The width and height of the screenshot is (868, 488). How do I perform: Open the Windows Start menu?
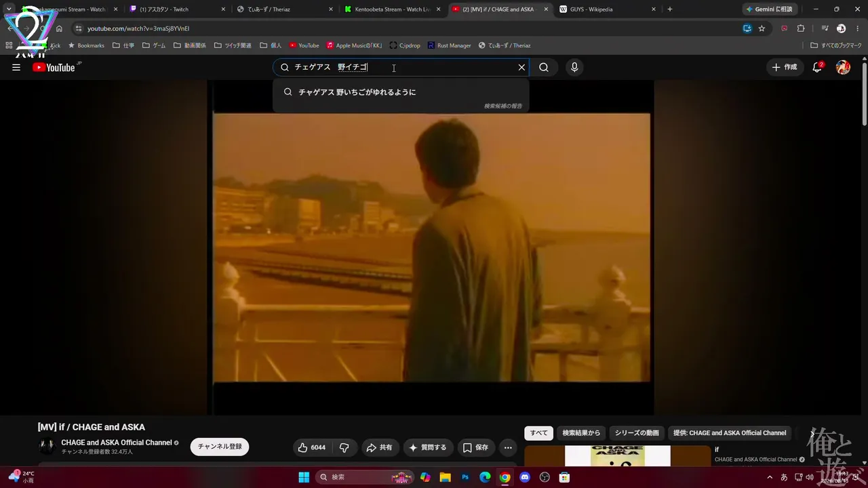tap(303, 477)
